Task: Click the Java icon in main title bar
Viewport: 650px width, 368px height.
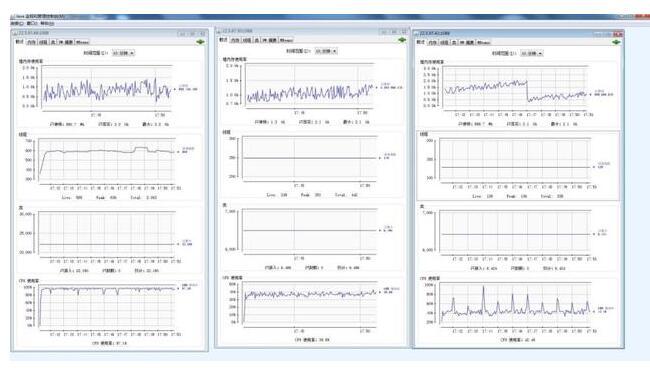Action: point(12,17)
